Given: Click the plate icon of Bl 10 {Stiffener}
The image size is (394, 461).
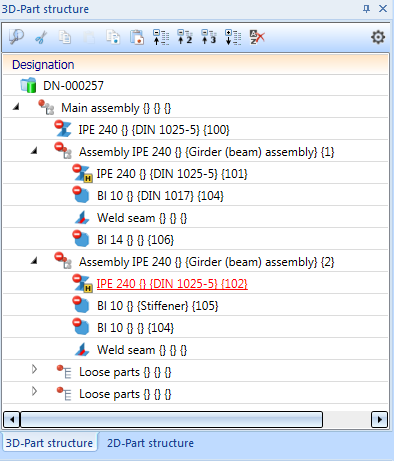Looking at the screenshot, I should point(81,305).
